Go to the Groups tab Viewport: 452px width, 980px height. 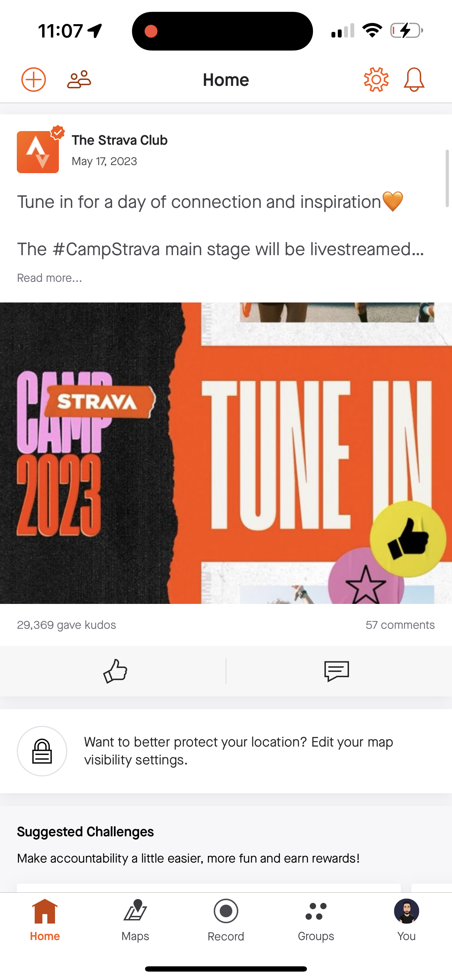pyautogui.click(x=316, y=920)
